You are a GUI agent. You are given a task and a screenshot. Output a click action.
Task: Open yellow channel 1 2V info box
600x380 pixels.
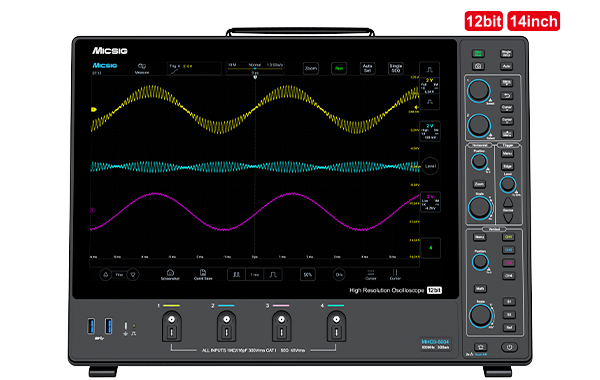[x=430, y=85]
